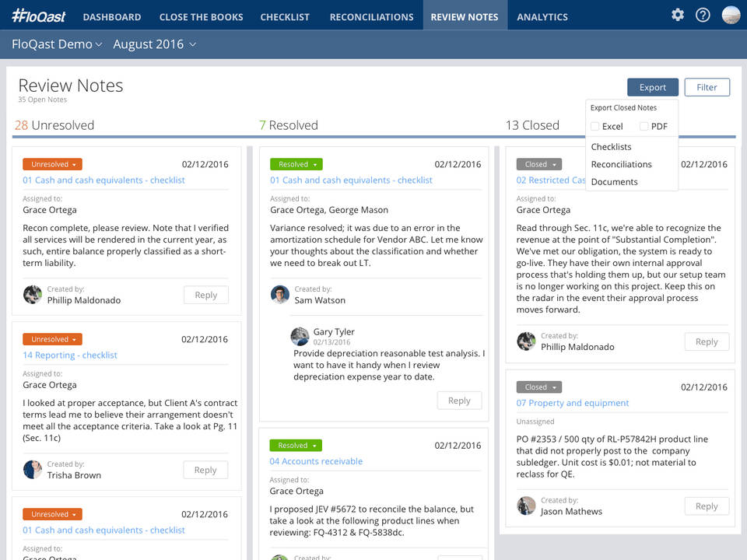Reply to the closed 02 Restricted note

707,341
